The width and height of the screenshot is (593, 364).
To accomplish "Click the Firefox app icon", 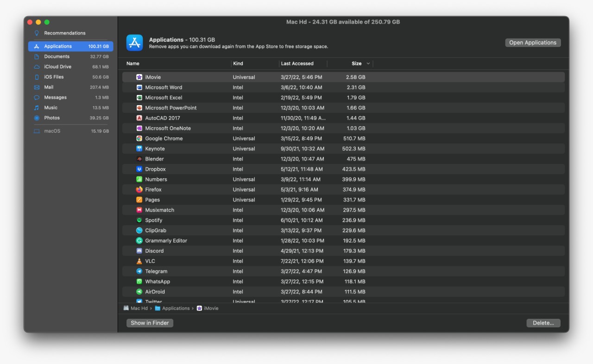I will tap(139, 189).
